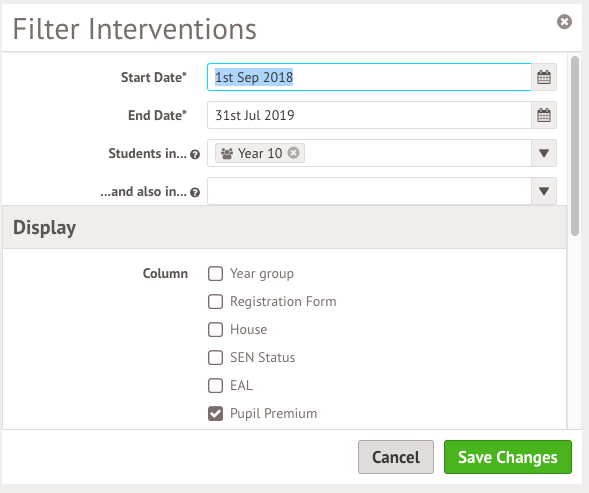Click the and also in help icon

click(195, 192)
